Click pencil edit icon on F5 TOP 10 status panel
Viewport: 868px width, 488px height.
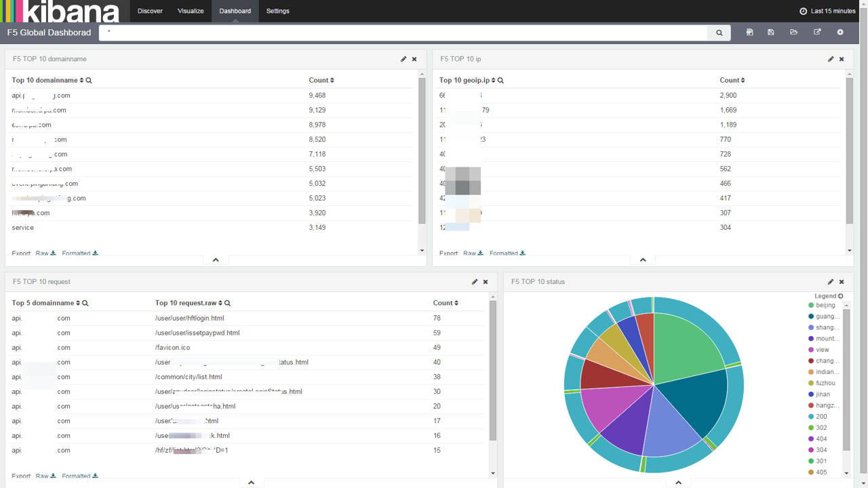click(831, 281)
